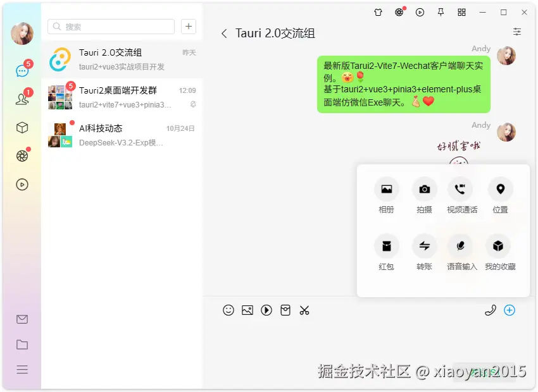
Task: Choose the Transfer (转账) option
Action: pos(424,247)
